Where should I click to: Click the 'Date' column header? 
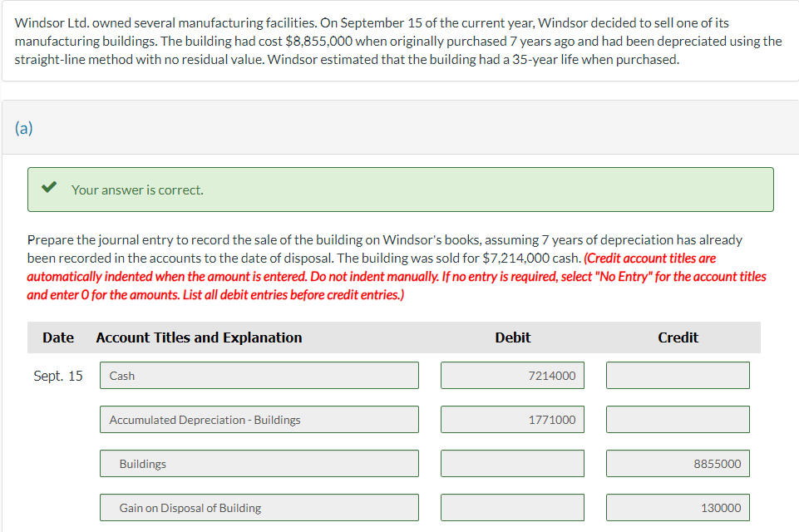(x=58, y=337)
